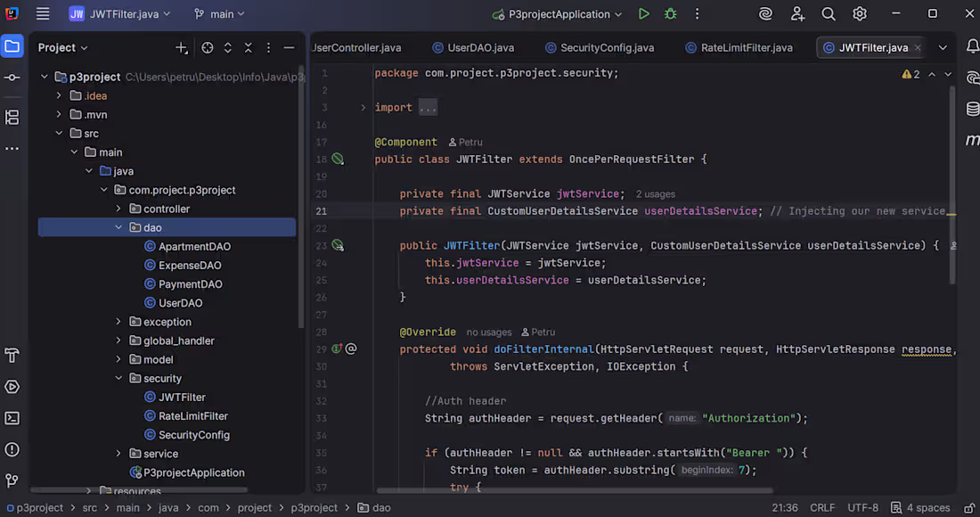Open the AI assistant swirl icon in the title bar
This screenshot has width=980, height=517.
pos(765,13)
